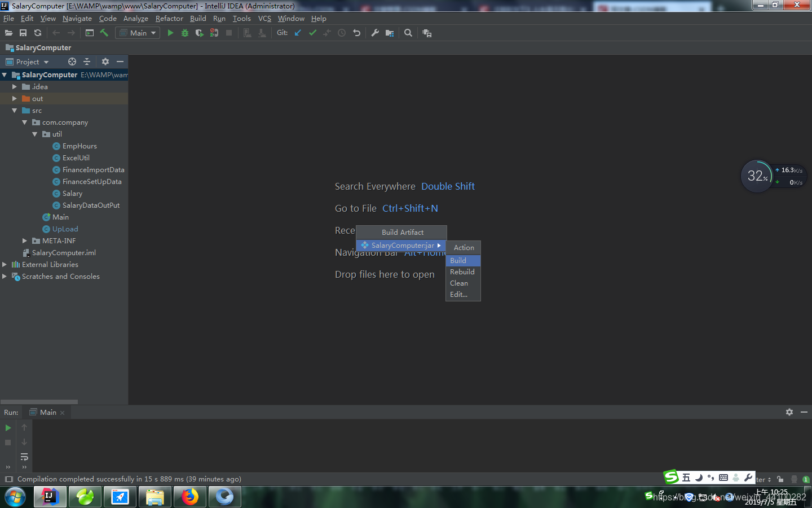Click the Project panel horizontal scrollbar
The height and width of the screenshot is (508, 812).
click(x=39, y=402)
